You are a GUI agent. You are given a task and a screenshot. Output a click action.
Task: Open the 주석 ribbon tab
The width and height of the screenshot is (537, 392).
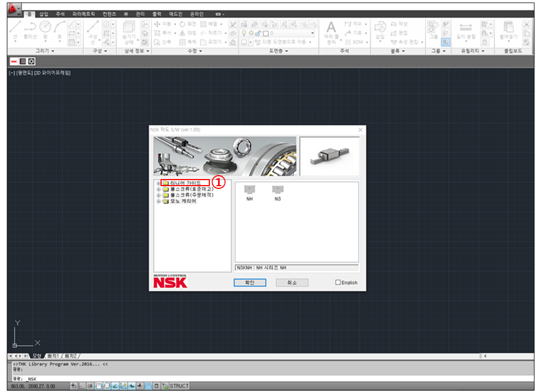pyautogui.click(x=60, y=14)
